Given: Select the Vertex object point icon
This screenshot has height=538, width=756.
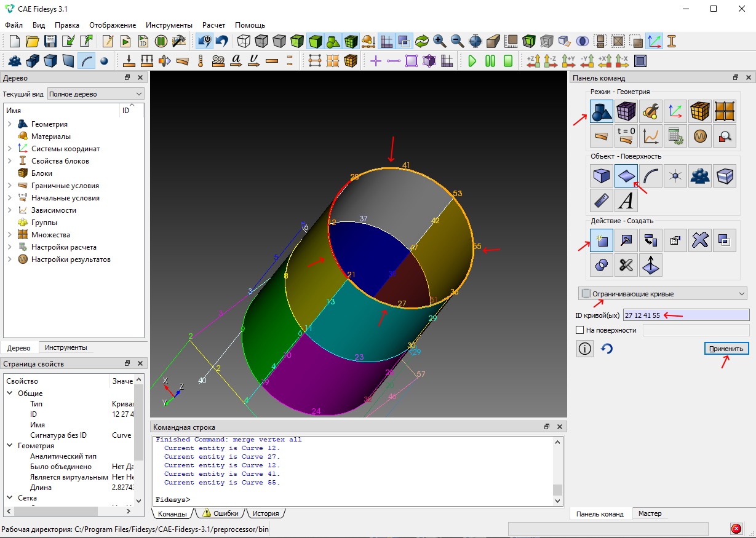Looking at the screenshot, I should pos(675,176).
